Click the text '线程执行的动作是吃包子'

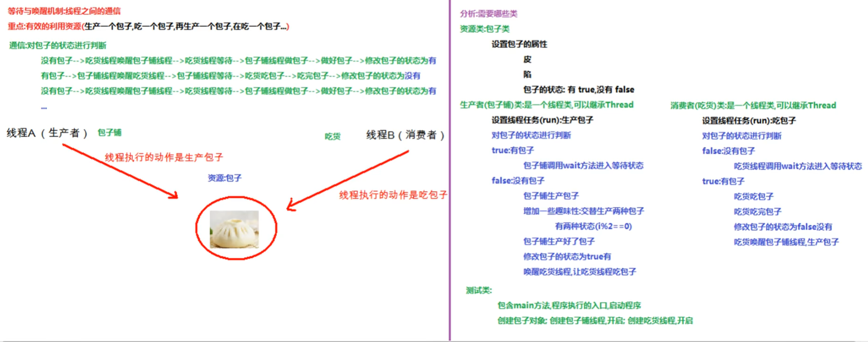393,195
